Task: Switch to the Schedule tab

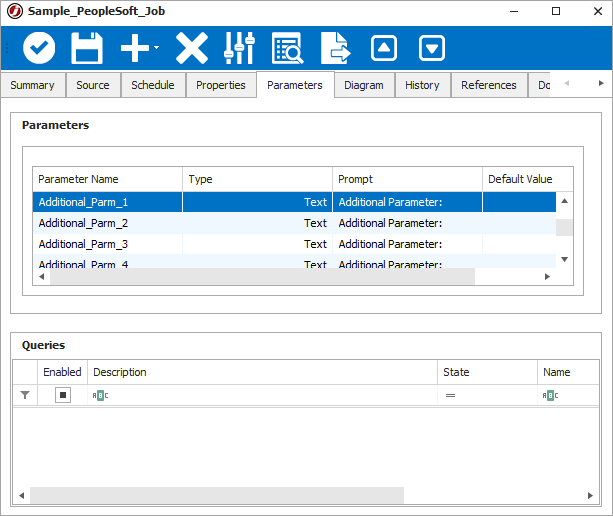Action: pyautogui.click(x=153, y=85)
